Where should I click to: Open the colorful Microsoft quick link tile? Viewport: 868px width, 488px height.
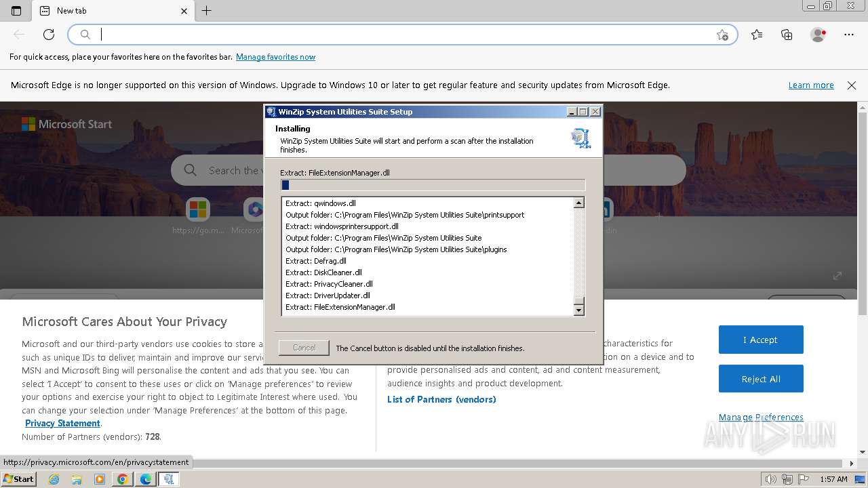pos(198,209)
